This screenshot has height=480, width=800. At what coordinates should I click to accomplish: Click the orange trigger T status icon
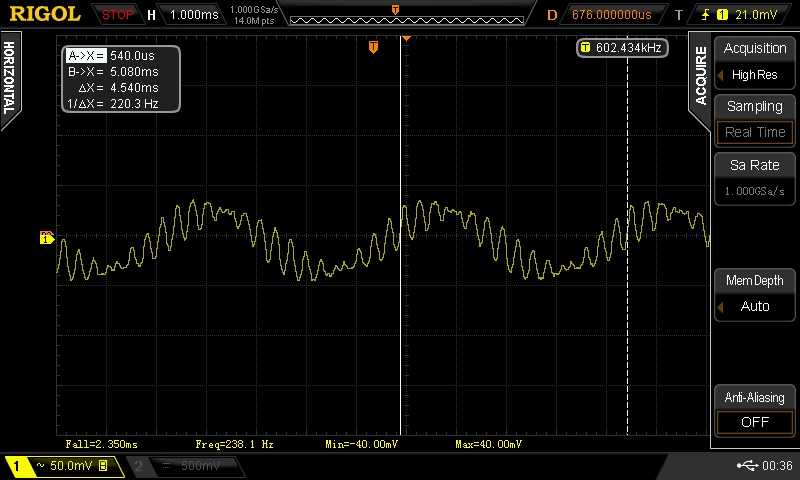pyautogui.click(x=680, y=14)
